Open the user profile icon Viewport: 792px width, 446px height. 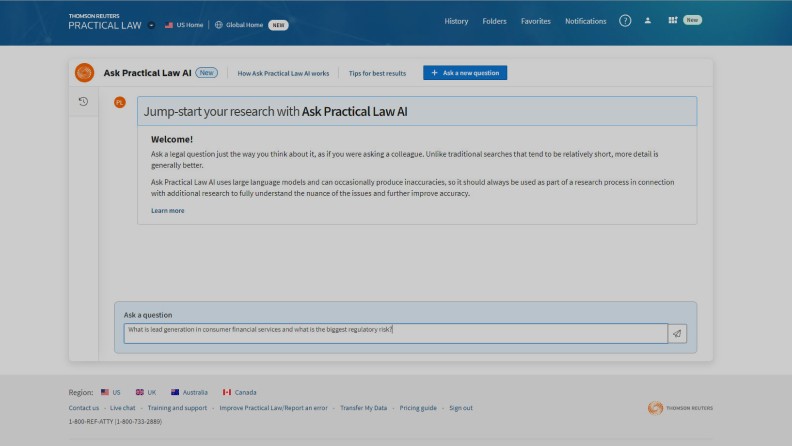click(x=648, y=21)
